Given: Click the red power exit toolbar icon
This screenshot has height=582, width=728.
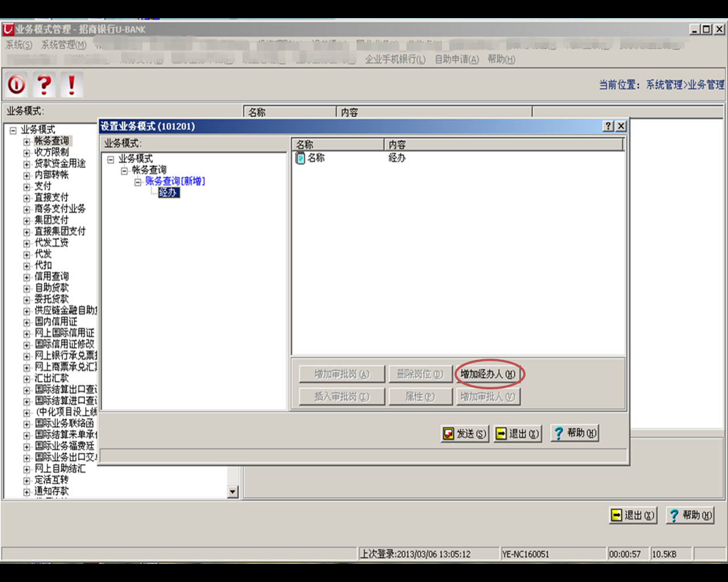Looking at the screenshot, I should (16, 85).
